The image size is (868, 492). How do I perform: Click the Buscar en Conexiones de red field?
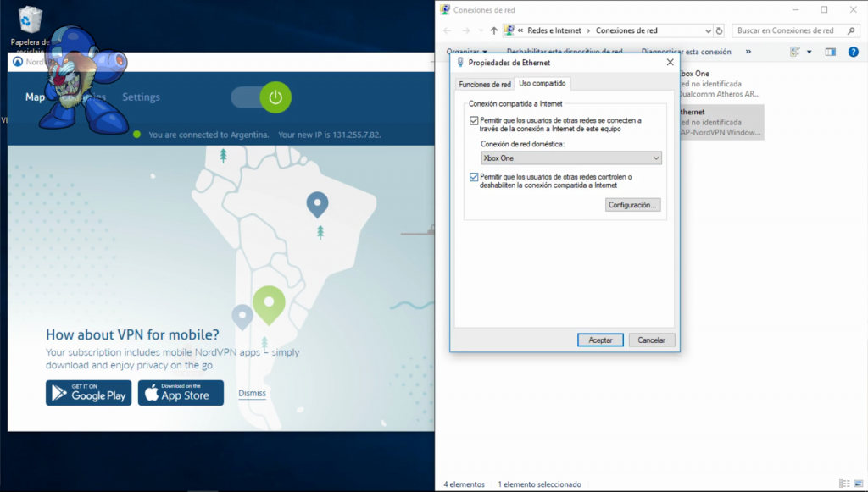(x=793, y=30)
